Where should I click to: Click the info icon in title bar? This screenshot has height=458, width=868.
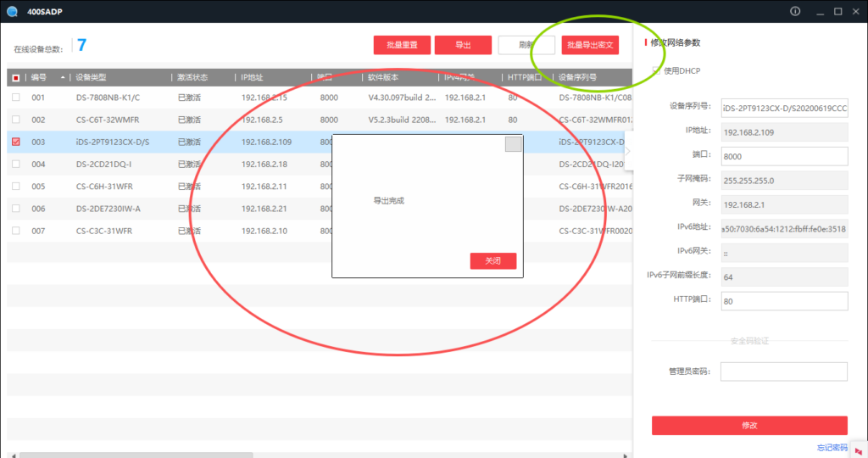[x=795, y=11]
